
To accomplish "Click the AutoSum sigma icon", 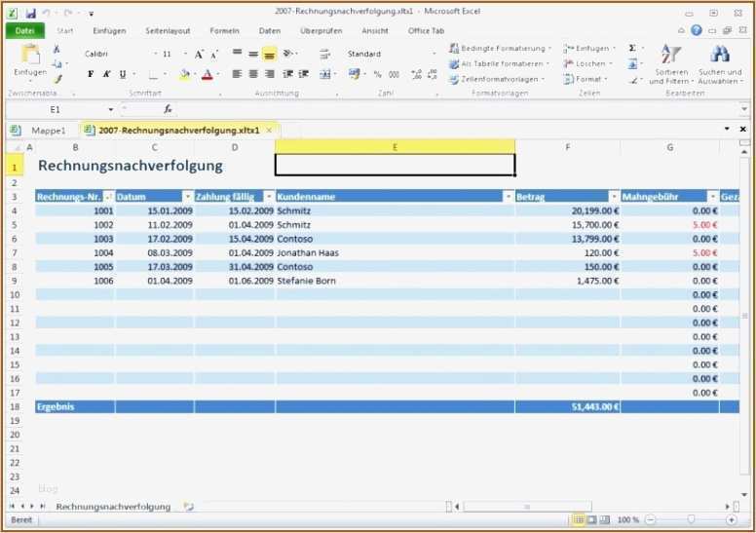I will [x=632, y=49].
